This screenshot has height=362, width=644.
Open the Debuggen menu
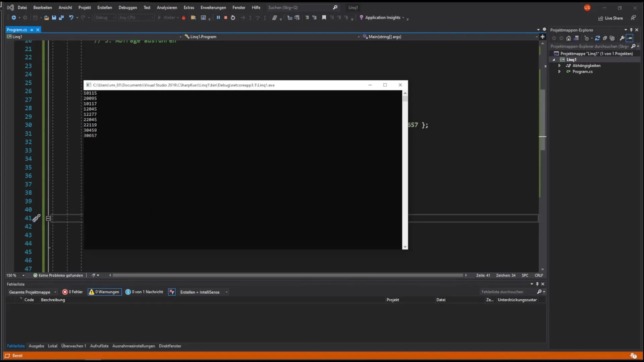pos(128,7)
